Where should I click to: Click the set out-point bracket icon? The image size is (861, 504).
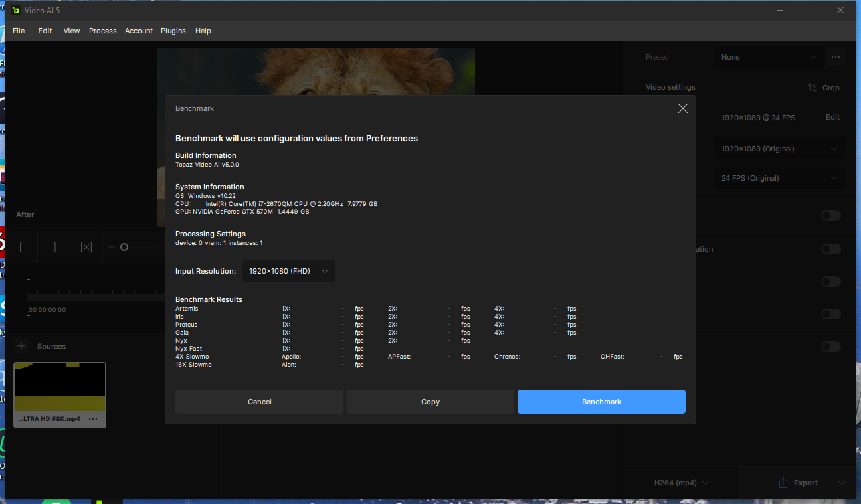click(54, 247)
